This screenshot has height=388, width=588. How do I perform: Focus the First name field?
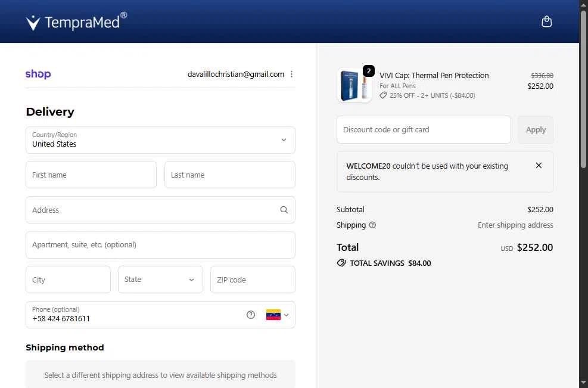click(x=91, y=175)
